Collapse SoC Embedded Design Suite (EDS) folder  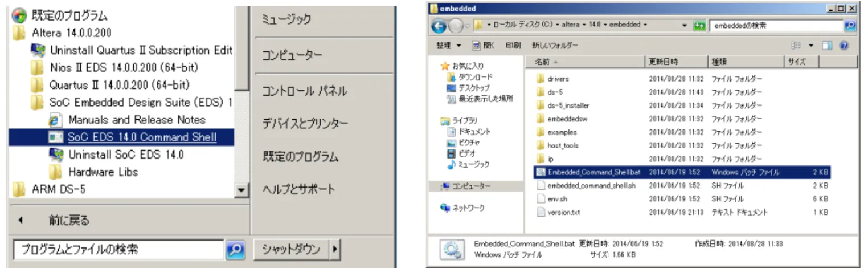pyautogui.click(x=141, y=102)
